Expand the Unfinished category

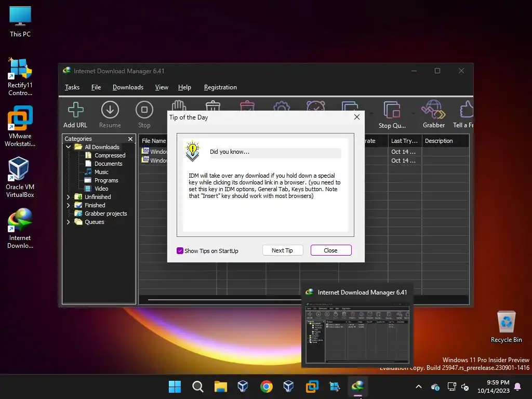(68, 197)
